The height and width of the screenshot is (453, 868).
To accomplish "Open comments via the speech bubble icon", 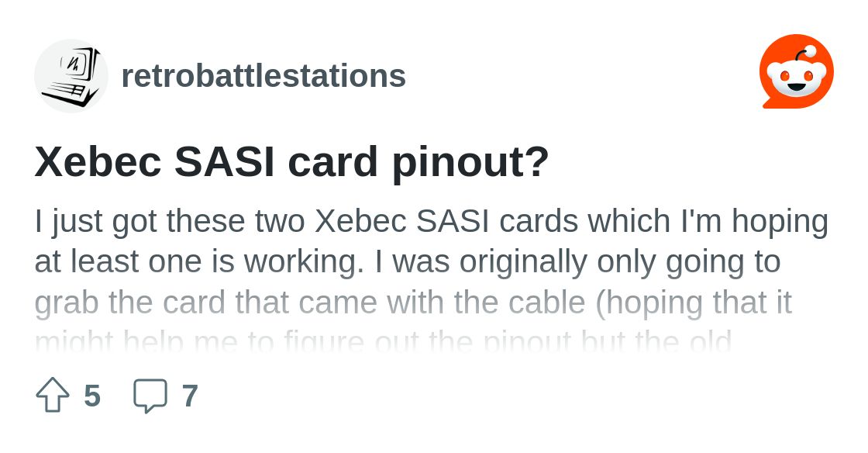I will pyautogui.click(x=150, y=395).
